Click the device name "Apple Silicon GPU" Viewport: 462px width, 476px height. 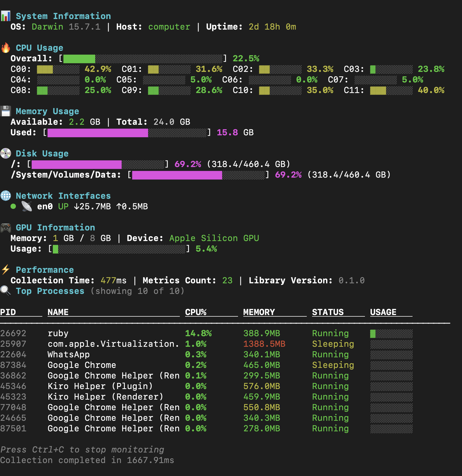coord(214,238)
